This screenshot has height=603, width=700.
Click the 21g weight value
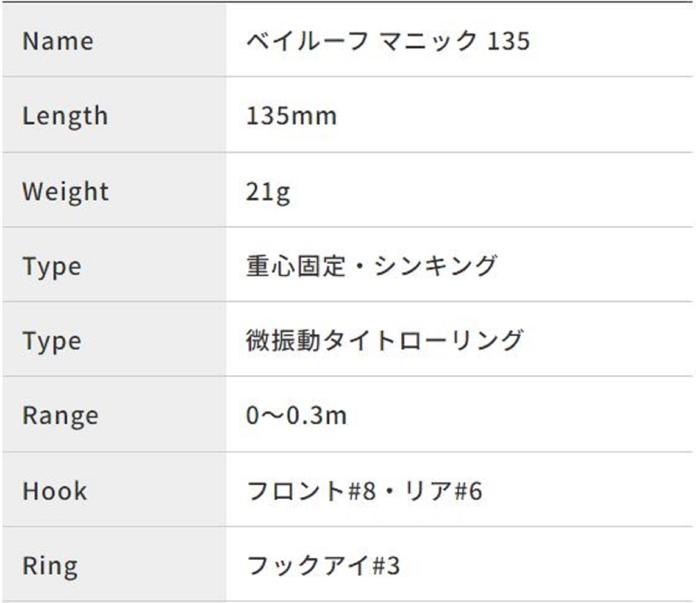268,192
